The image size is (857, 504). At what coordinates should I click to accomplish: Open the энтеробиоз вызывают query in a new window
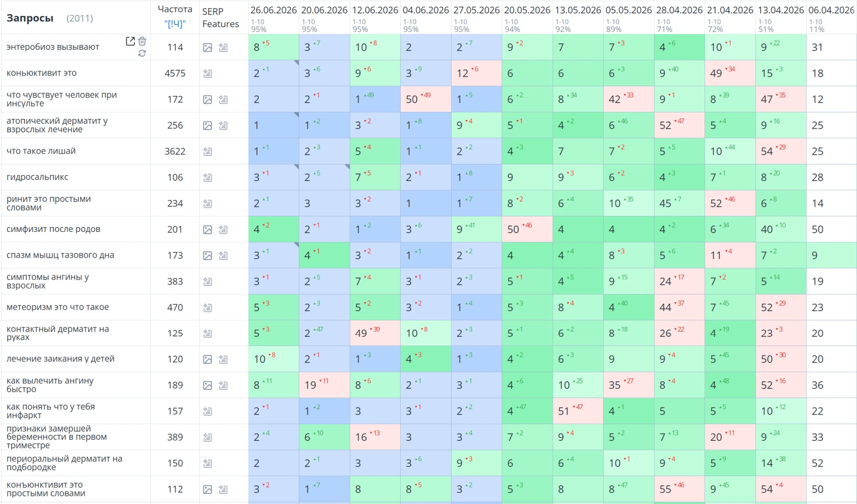[130, 41]
